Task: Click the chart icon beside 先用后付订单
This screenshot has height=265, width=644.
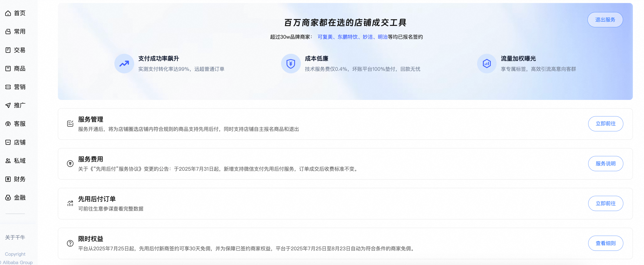Action: (70, 203)
